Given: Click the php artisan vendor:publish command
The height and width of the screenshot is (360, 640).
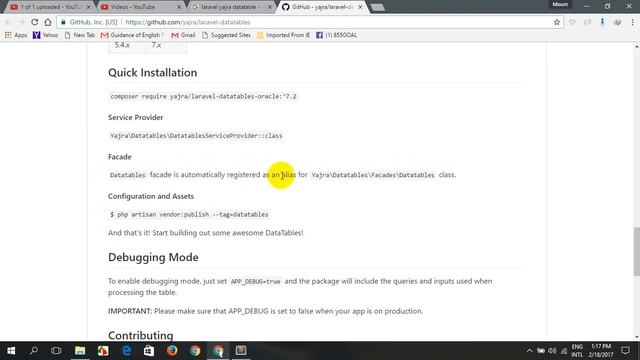Looking at the screenshot, I should [189, 214].
